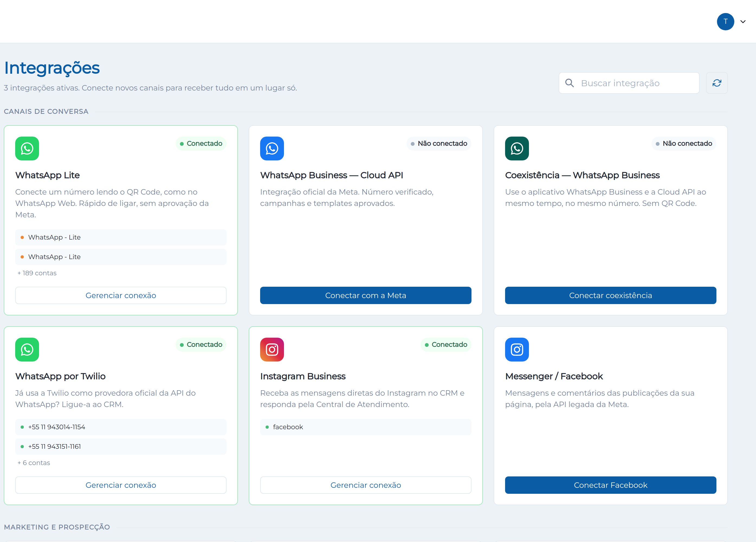Screen dimensions: 756x542
Task: Click the Conectado badge on WhatsApp Lite
Action: tap(201, 144)
